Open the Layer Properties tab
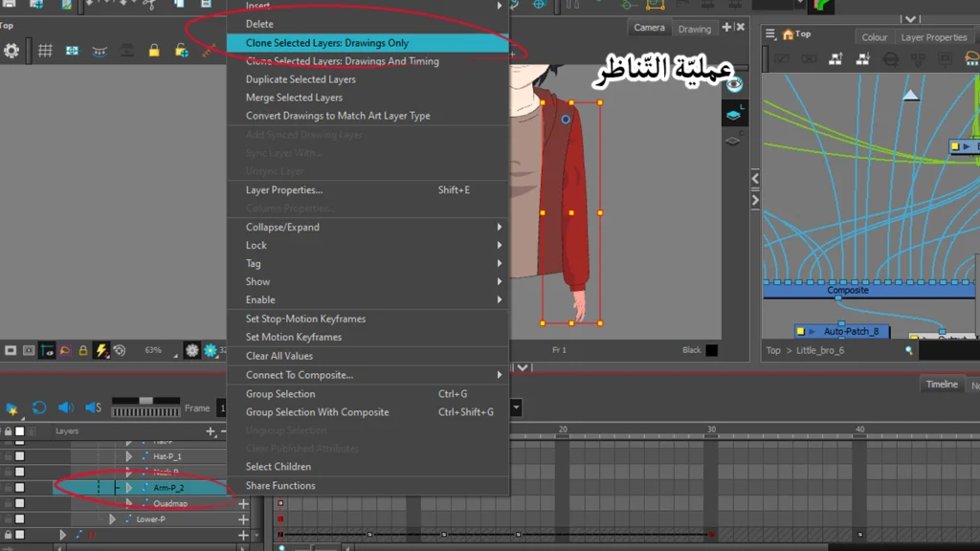This screenshot has width=980, height=551. [x=933, y=36]
